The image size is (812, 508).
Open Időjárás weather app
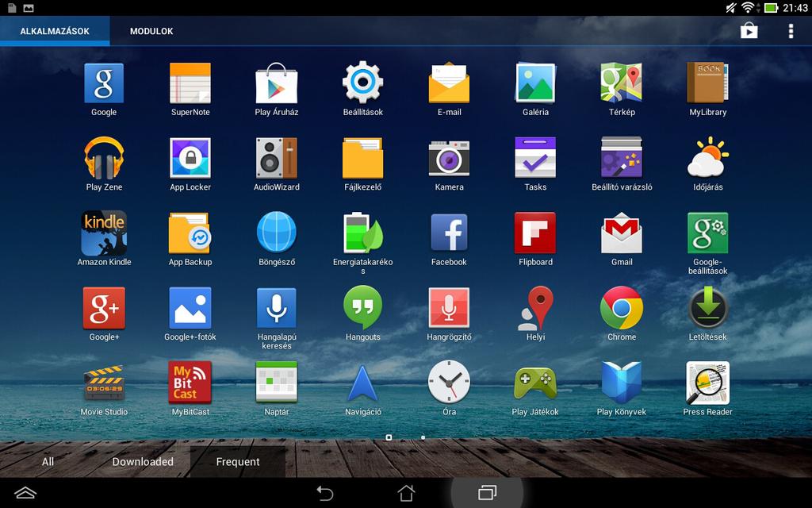pyautogui.click(x=708, y=157)
